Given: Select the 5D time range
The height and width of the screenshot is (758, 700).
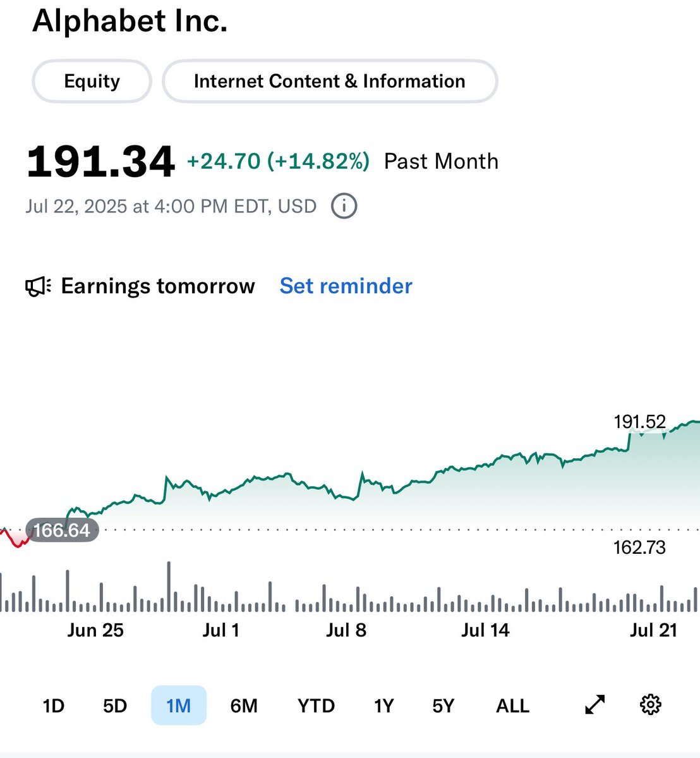Looking at the screenshot, I should coord(115,706).
